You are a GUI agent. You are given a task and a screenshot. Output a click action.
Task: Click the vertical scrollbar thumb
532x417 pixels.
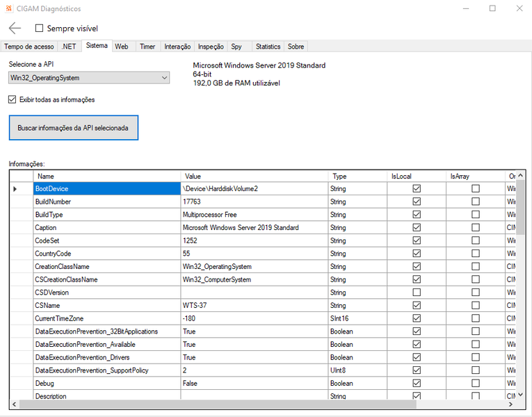[520, 207]
